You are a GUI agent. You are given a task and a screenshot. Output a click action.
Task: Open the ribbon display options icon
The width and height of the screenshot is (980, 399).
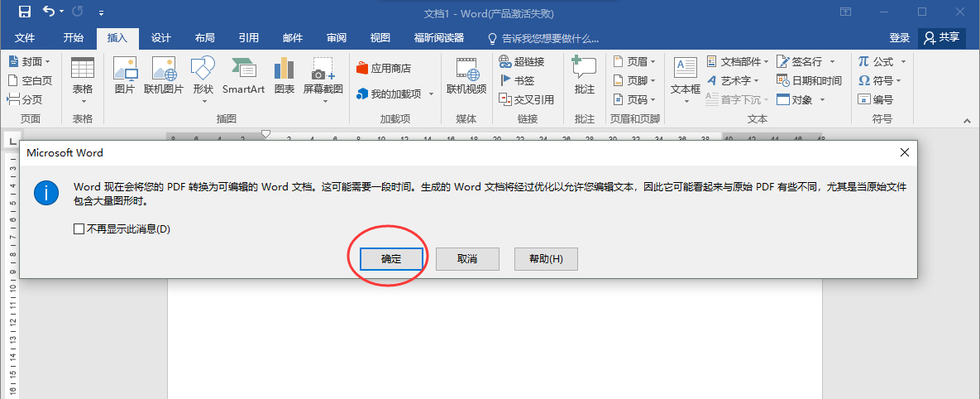[x=846, y=12]
